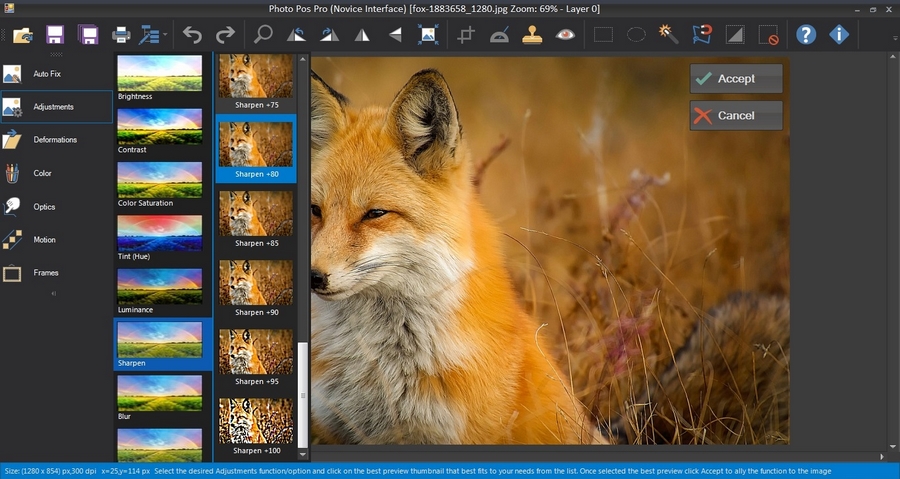900x479 pixels.
Task: Select the magnifier zoom tool
Action: [x=263, y=34]
